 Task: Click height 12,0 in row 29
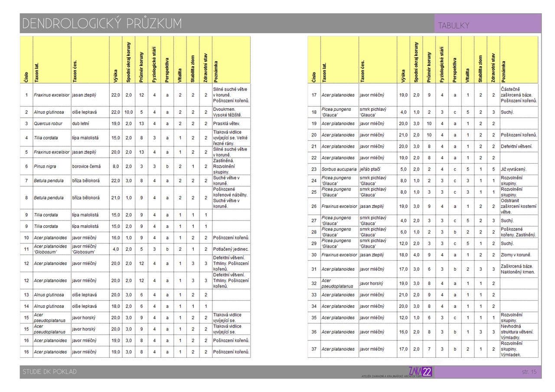click(403, 243)
